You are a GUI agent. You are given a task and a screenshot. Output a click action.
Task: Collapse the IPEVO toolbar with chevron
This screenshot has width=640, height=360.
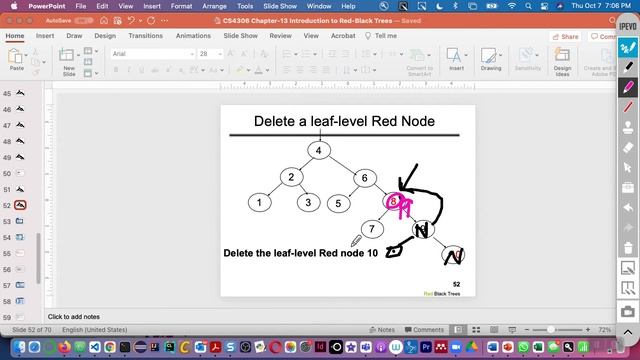click(x=628, y=332)
